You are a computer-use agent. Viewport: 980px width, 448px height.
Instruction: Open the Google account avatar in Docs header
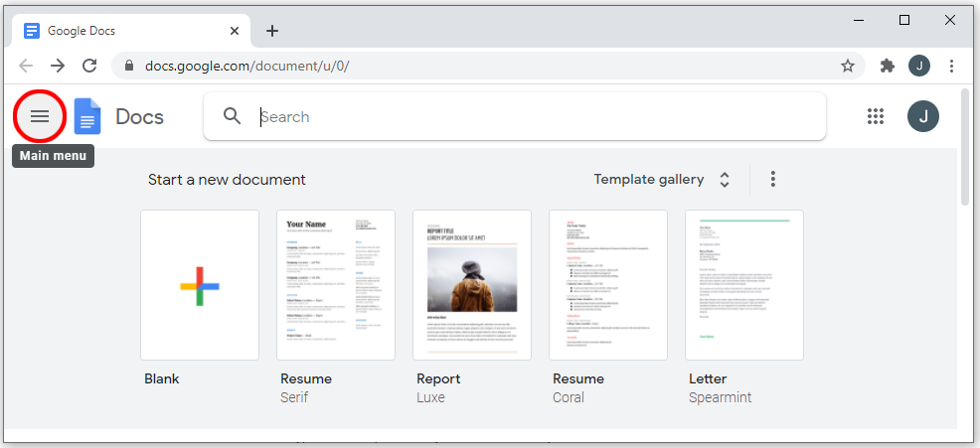tap(923, 116)
